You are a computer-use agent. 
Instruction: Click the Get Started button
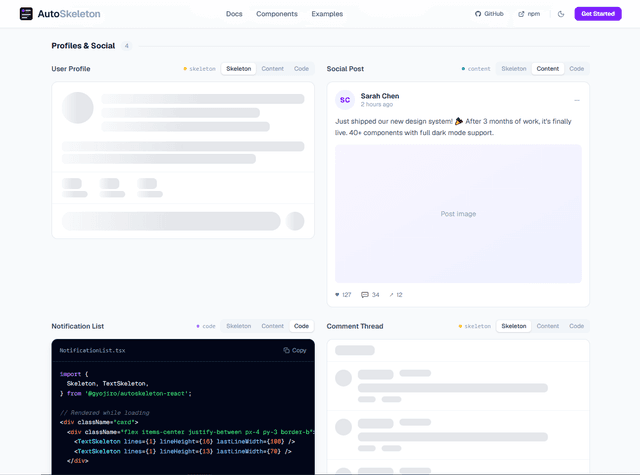(598, 14)
